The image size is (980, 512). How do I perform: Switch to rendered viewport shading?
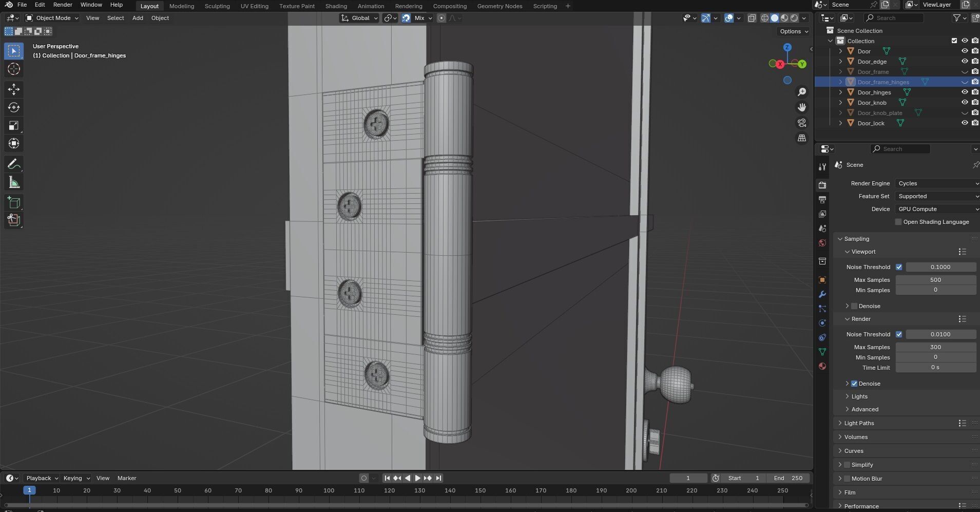(x=794, y=18)
